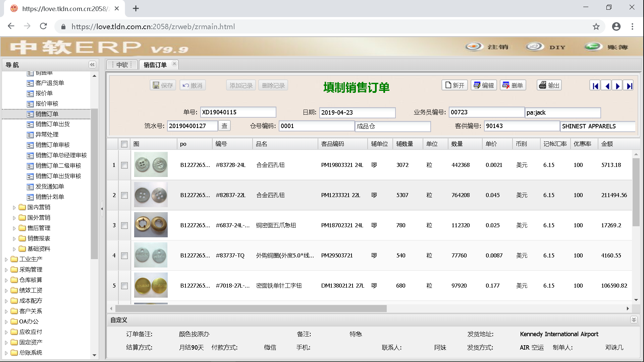Go to previous record arrow
The height and width of the screenshot is (362, 644).
click(606, 86)
